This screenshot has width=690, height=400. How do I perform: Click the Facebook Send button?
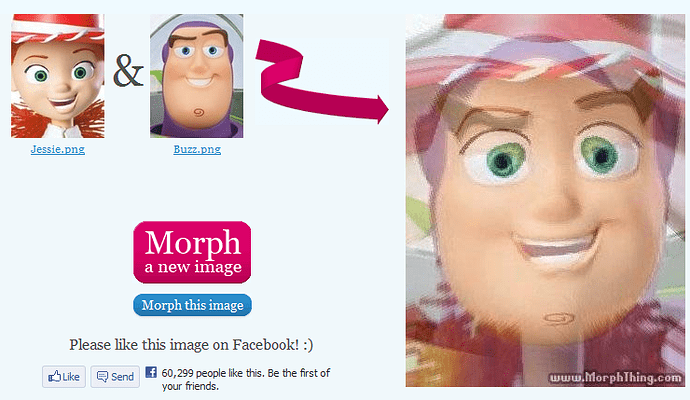click(115, 377)
